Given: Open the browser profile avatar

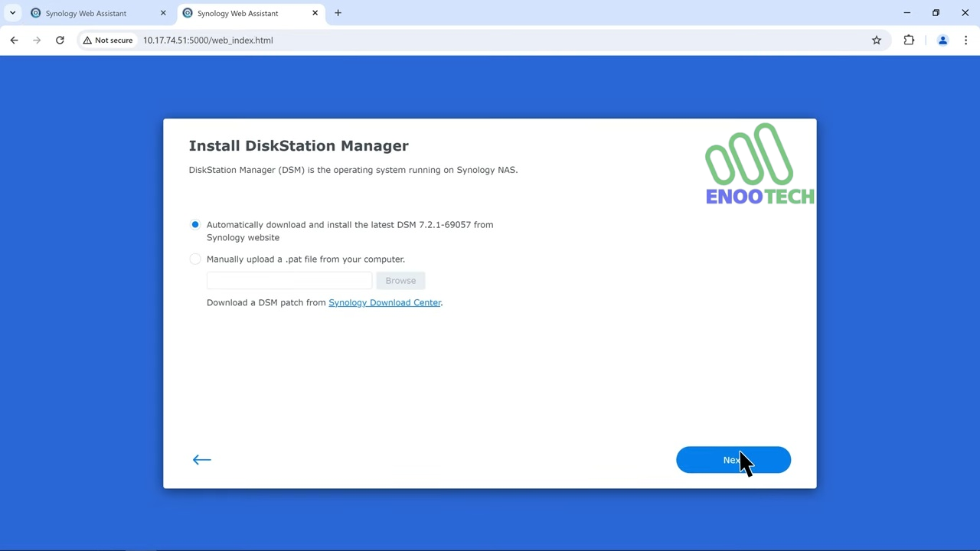Looking at the screenshot, I should tap(942, 40).
